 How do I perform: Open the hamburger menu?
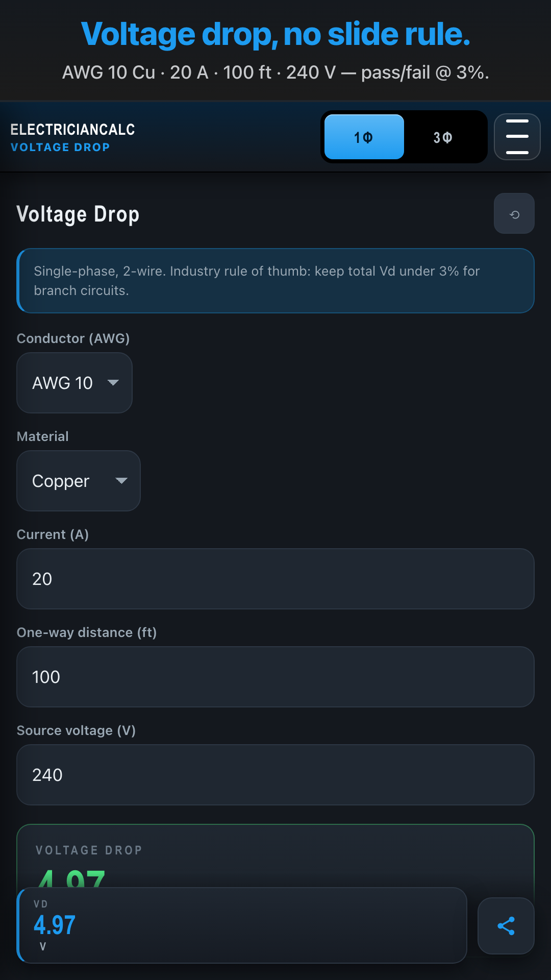point(517,137)
